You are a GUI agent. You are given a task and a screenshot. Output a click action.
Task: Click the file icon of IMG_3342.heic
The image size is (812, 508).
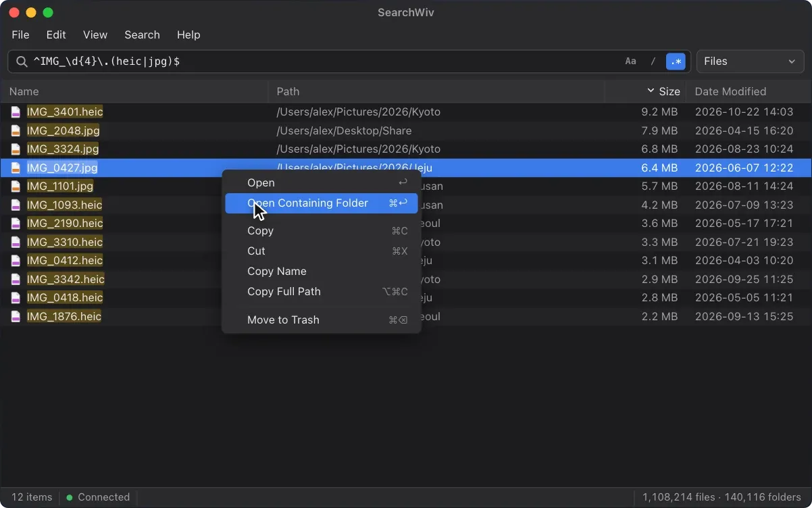pyautogui.click(x=16, y=279)
